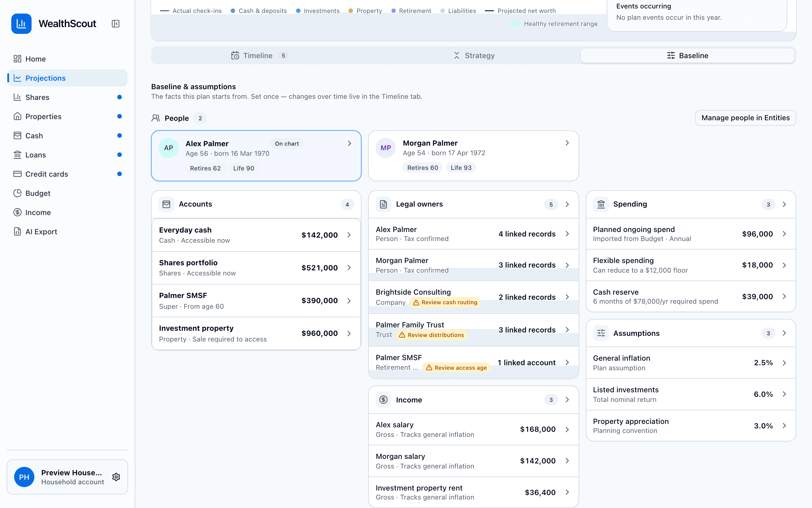The width and height of the screenshot is (812, 508).
Task: Open Brightside Consulting 2 linked records
Action: click(473, 297)
